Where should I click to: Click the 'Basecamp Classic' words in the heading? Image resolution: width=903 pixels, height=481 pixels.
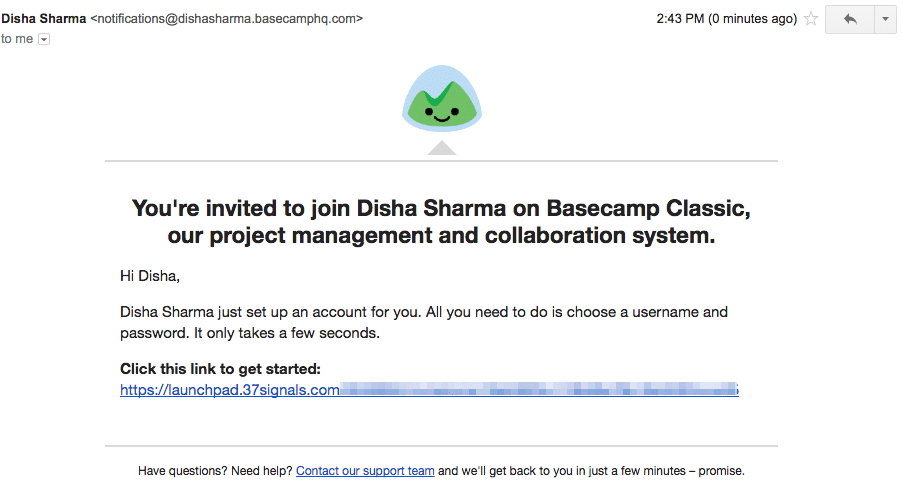pyautogui.click(x=648, y=208)
